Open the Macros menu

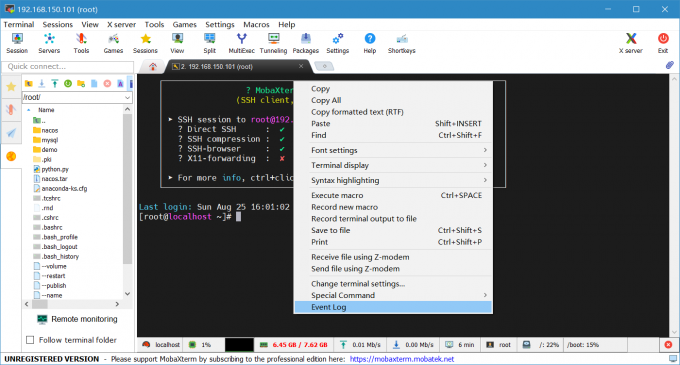click(256, 25)
